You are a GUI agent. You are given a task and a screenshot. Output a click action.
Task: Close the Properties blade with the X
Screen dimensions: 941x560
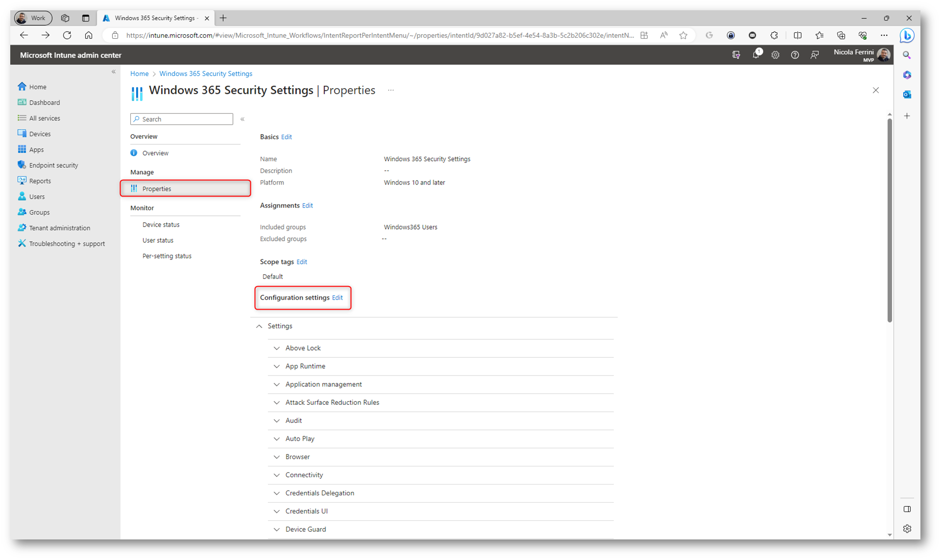(x=876, y=90)
